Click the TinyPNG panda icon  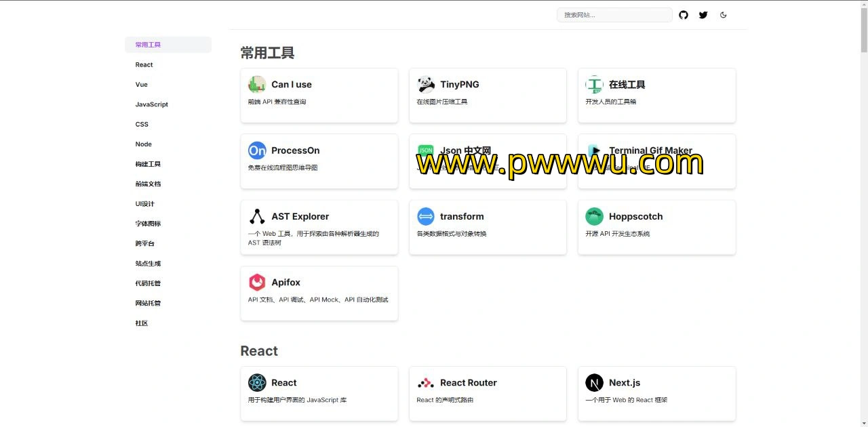[426, 84]
